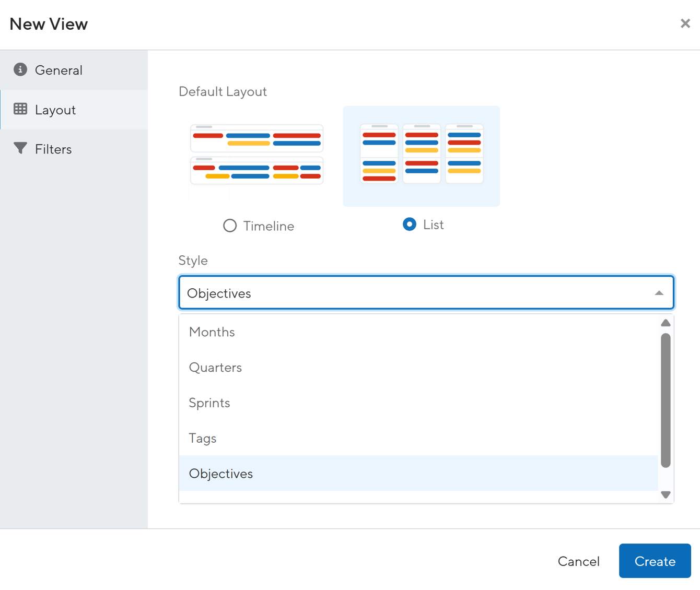
Task: Click the Create button
Action: tap(655, 561)
